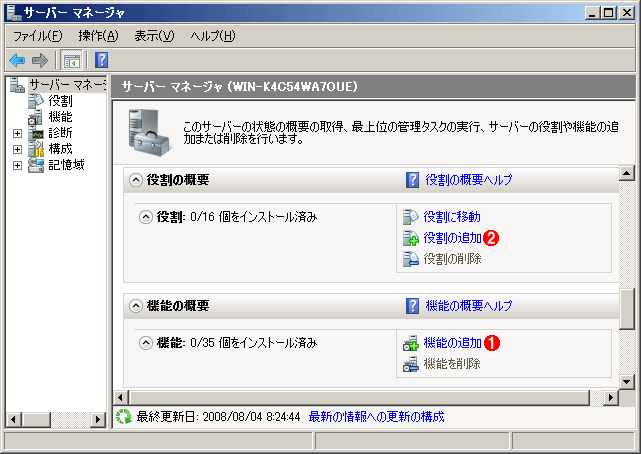Screen dimensions: 641x454
Task: Select 診断 in the console tree
Action: point(61,133)
